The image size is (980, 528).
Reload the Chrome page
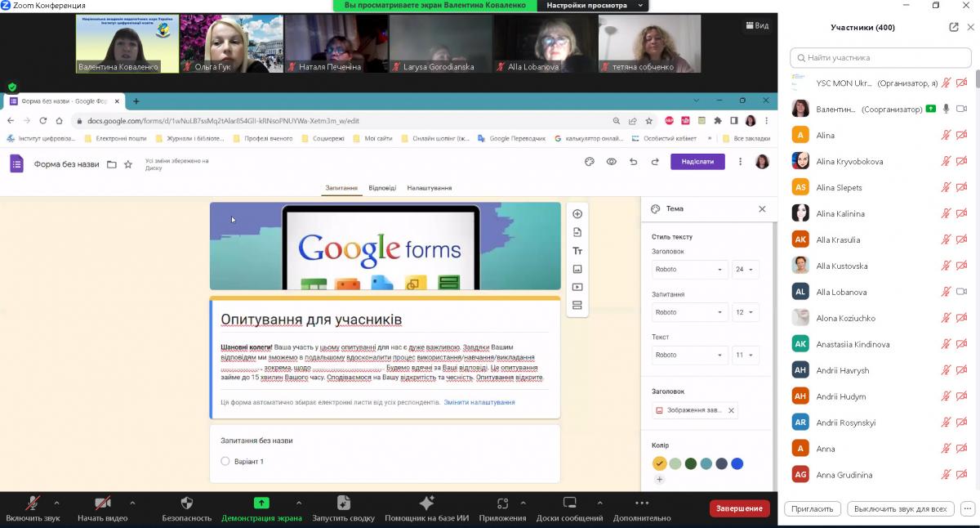(x=43, y=121)
